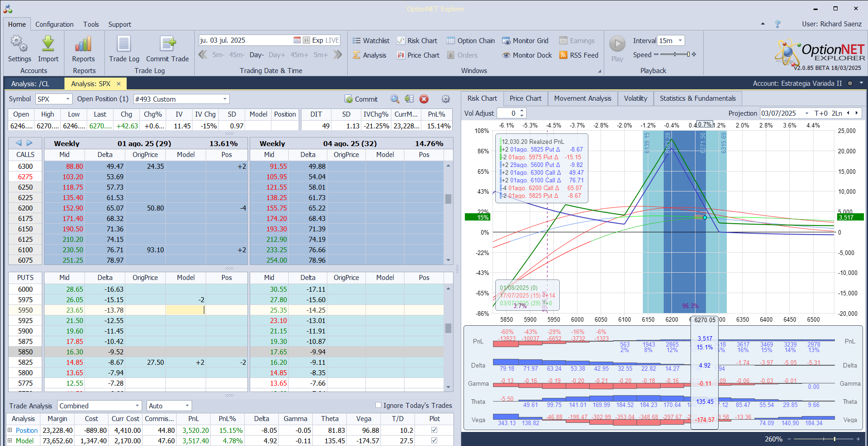Go to next expiration with blue right arrow
Image resolution: width=868 pixels, height=446 pixels.
30,143
